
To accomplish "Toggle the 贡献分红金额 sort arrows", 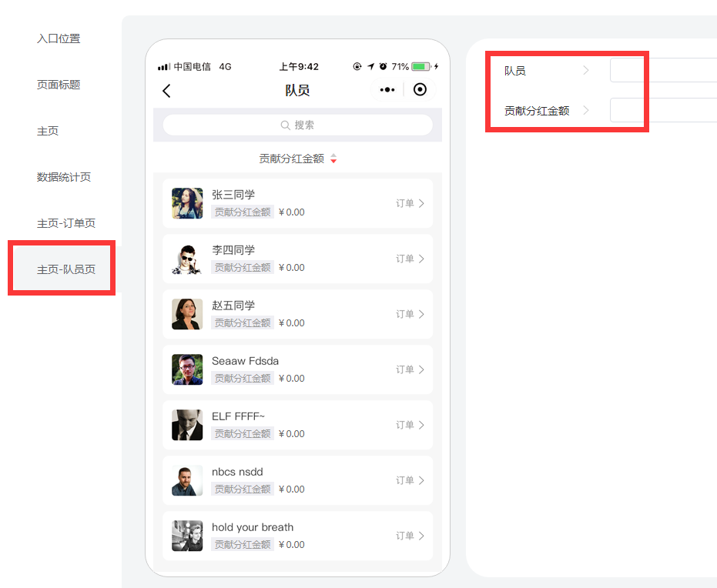I will (x=333, y=159).
